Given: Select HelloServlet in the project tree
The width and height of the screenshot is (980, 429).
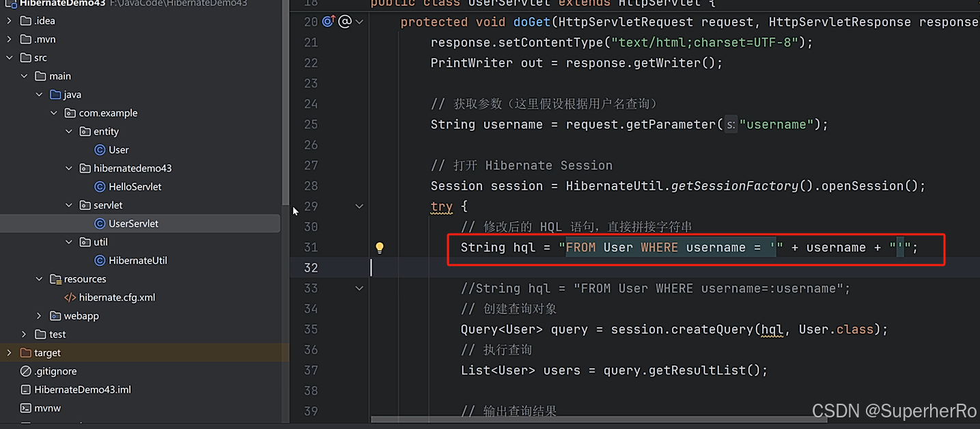Looking at the screenshot, I should click(x=135, y=186).
